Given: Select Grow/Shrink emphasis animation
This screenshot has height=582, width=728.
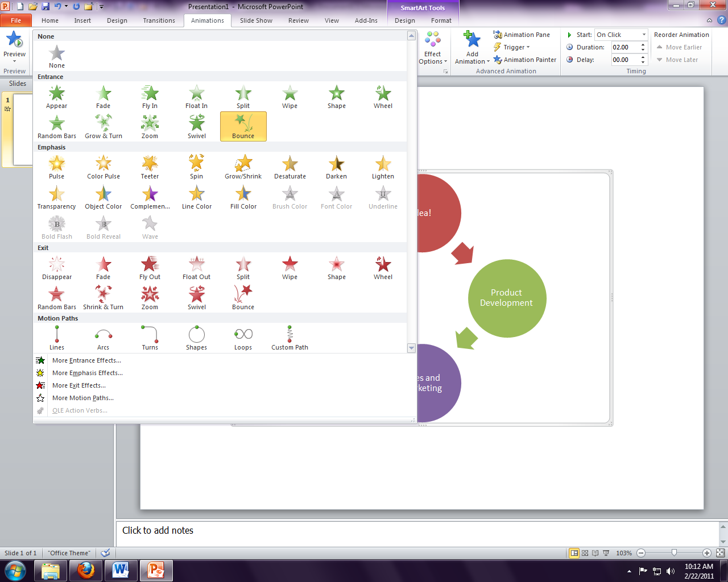Looking at the screenshot, I should pos(243,167).
